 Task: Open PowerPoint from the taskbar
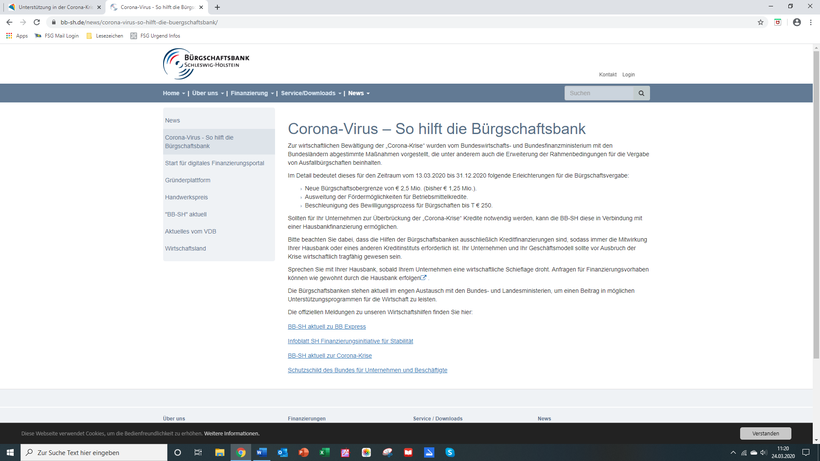click(x=303, y=453)
